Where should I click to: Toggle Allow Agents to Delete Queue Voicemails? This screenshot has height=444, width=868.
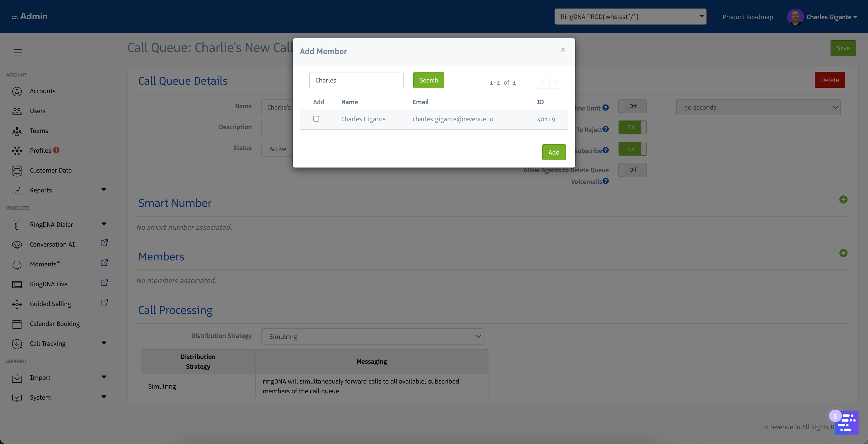point(632,170)
